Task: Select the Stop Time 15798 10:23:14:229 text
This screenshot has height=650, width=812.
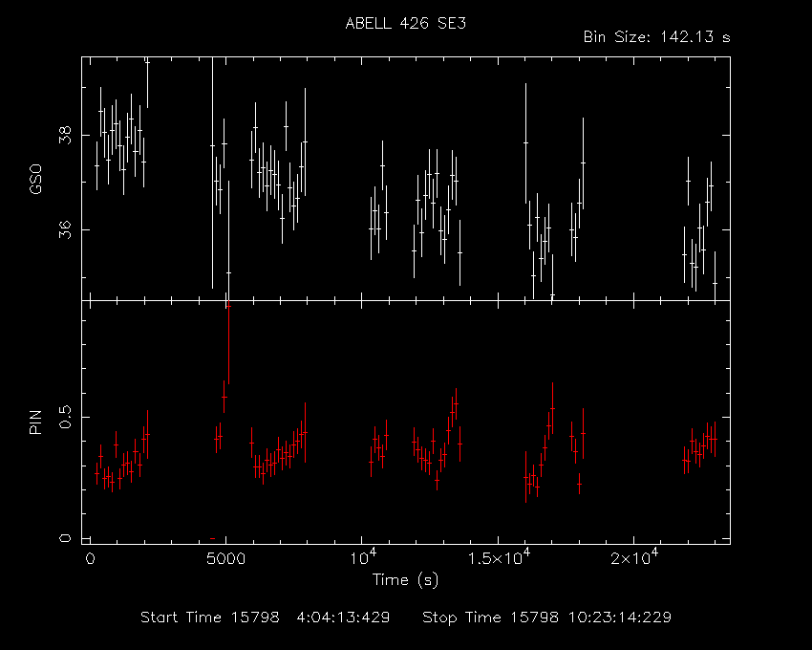Action: tap(546, 617)
